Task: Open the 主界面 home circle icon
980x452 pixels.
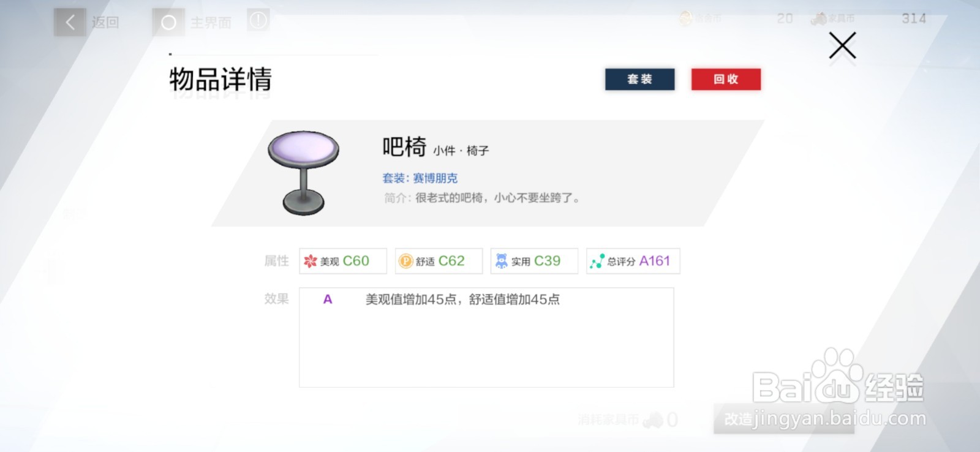Action: [168, 23]
